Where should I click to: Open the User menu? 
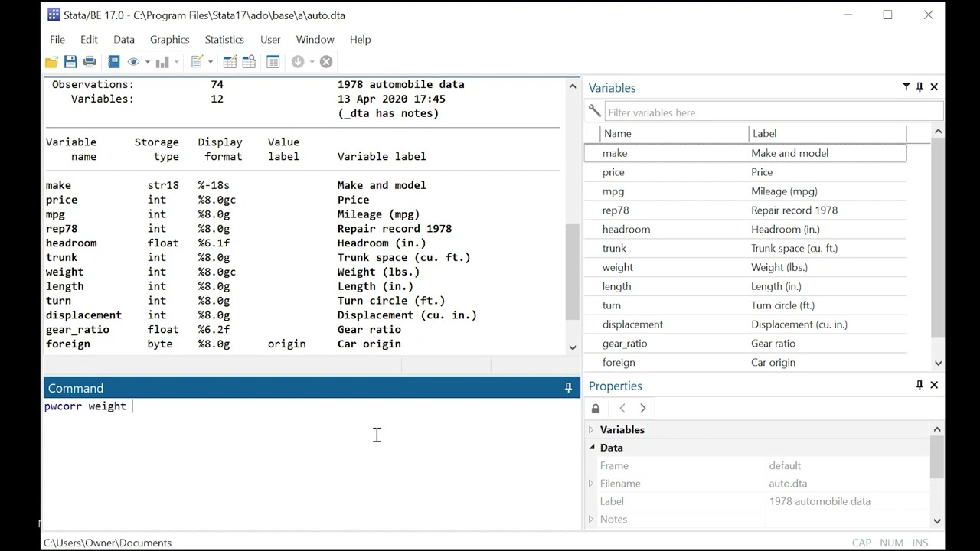tap(270, 40)
